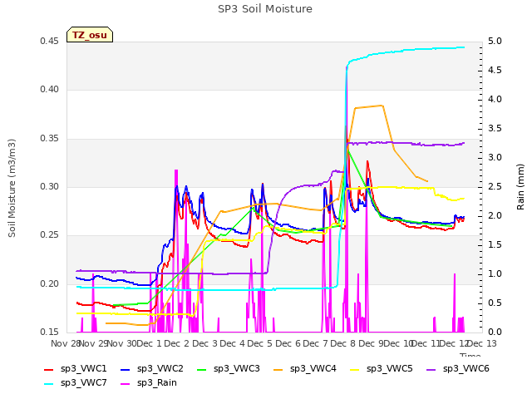Toggle sp3_VWC4 legend entry
Image resolution: width=532 pixels, height=399 pixels.
click(305, 369)
